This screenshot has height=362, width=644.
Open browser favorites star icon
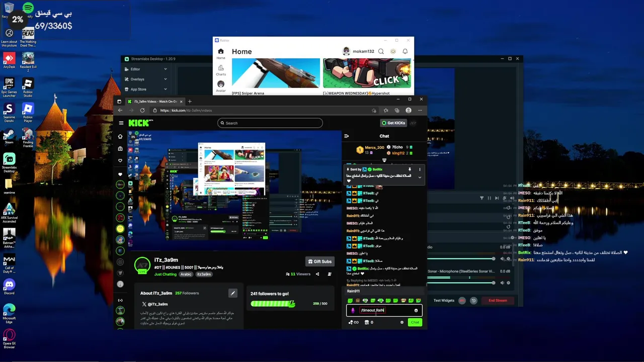point(386,110)
